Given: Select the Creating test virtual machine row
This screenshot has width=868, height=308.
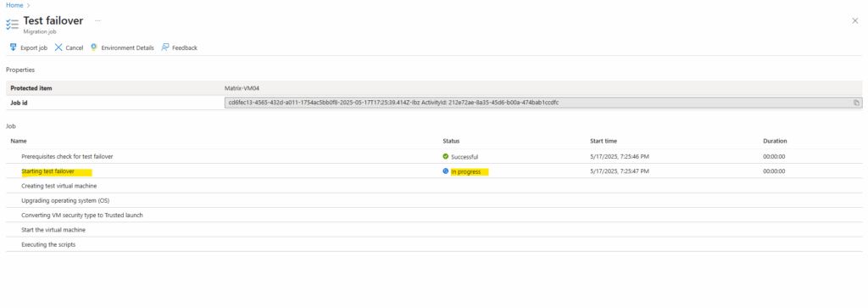Looking at the screenshot, I should (x=434, y=186).
